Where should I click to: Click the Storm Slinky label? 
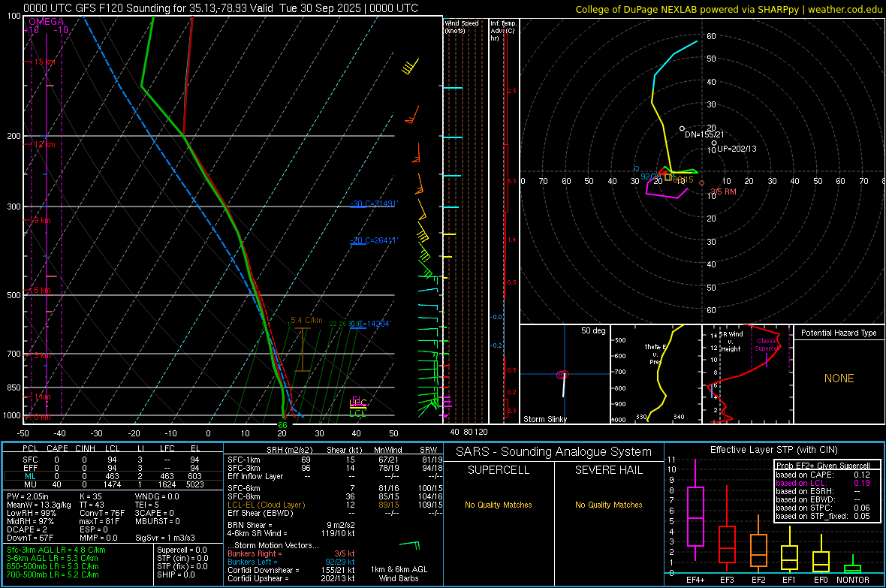(545, 419)
